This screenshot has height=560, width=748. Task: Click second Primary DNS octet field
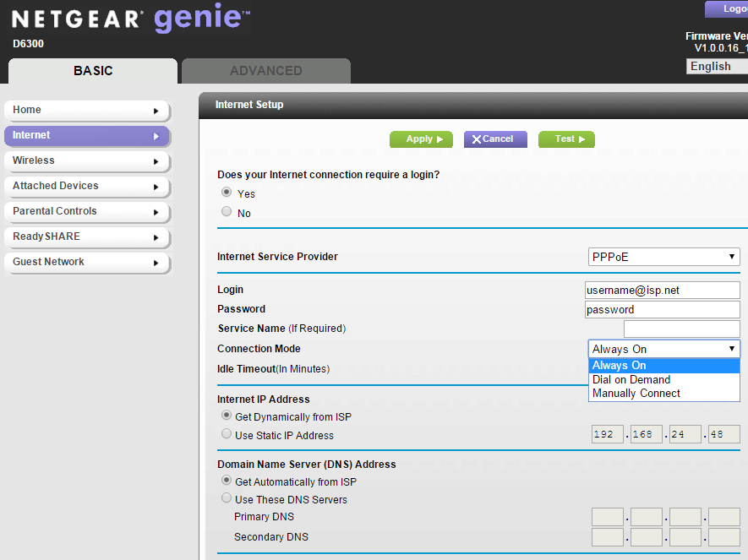click(647, 517)
